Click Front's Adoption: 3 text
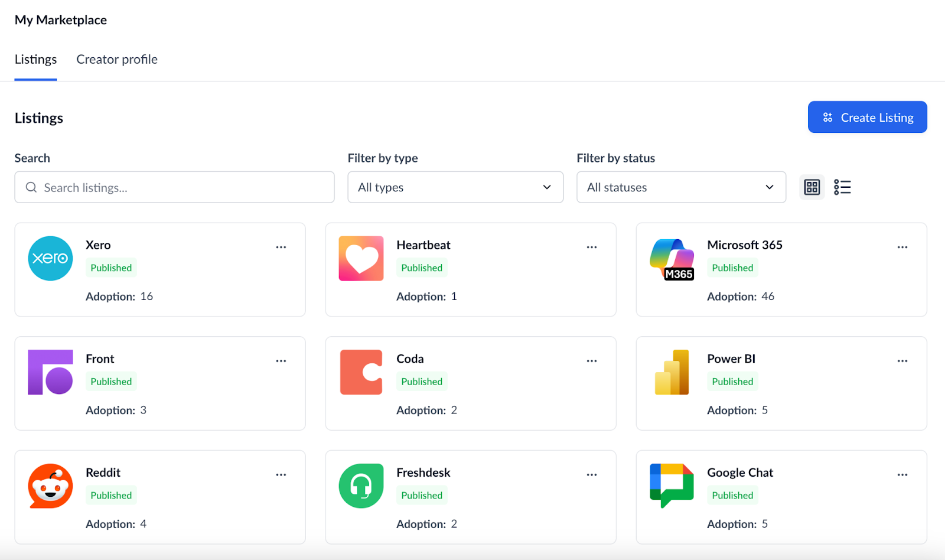 (x=116, y=410)
